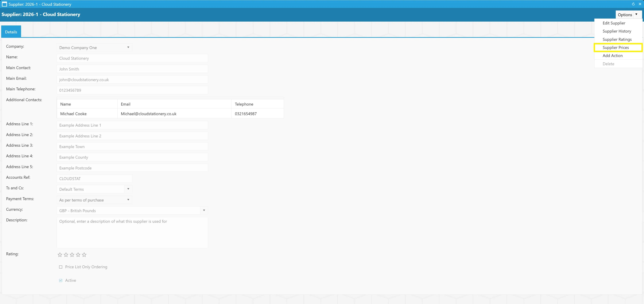
Task: Open the Payment Terms dropdown
Action: [94, 200]
